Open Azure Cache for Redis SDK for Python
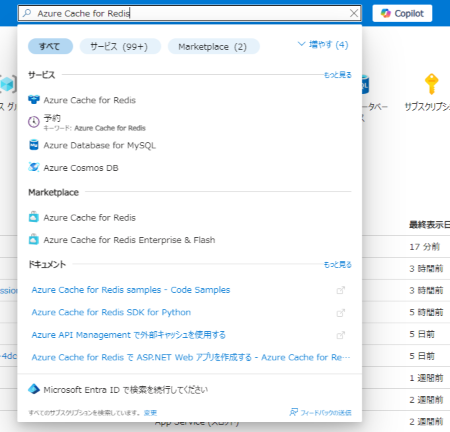This screenshot has width=450, height=432. pos(111,312)
